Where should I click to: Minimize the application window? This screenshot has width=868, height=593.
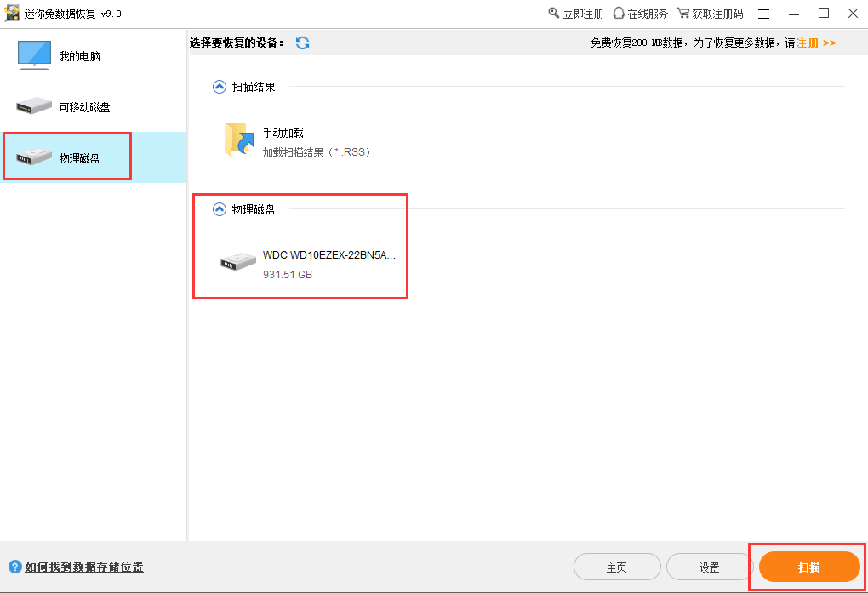[x=794, y=14]
